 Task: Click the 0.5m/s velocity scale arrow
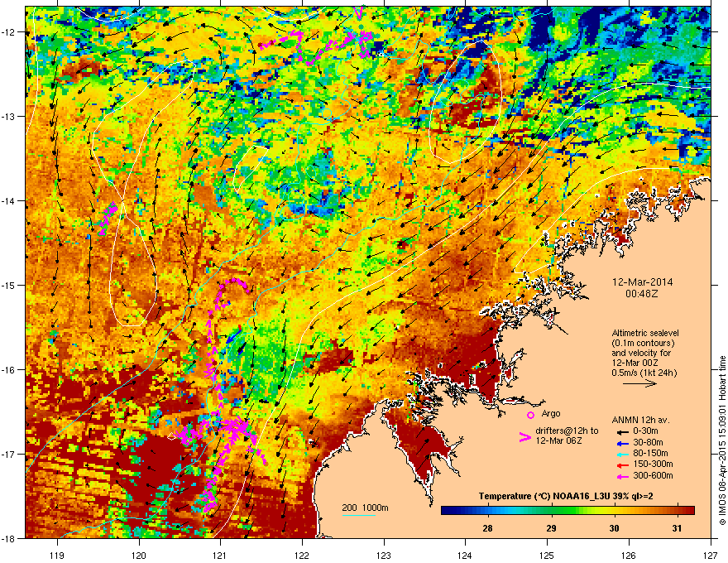[x=639, y=383]
